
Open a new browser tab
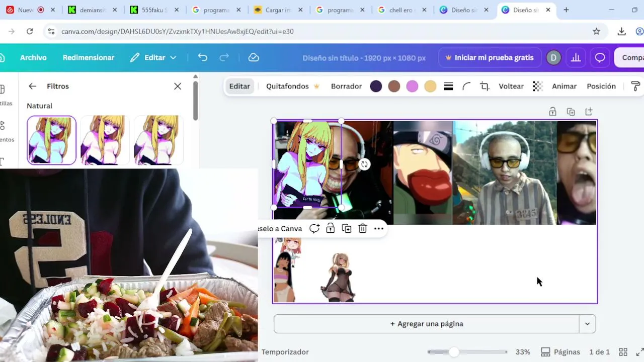click(x=566, y=10)
